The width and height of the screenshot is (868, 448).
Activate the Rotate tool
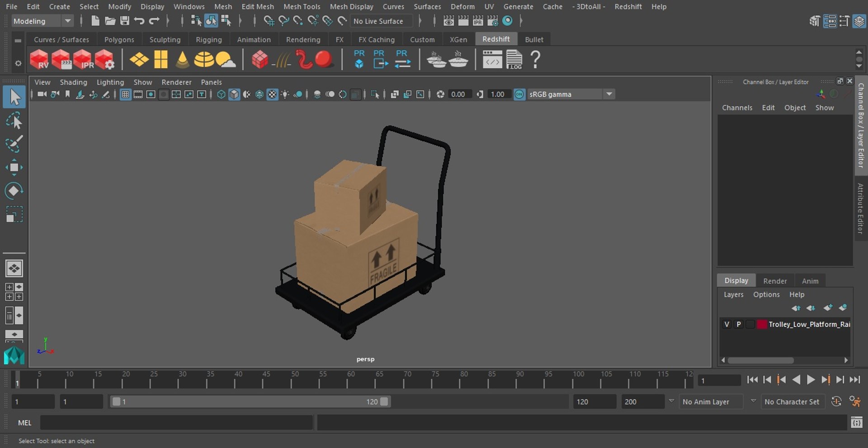coord(14,191)
